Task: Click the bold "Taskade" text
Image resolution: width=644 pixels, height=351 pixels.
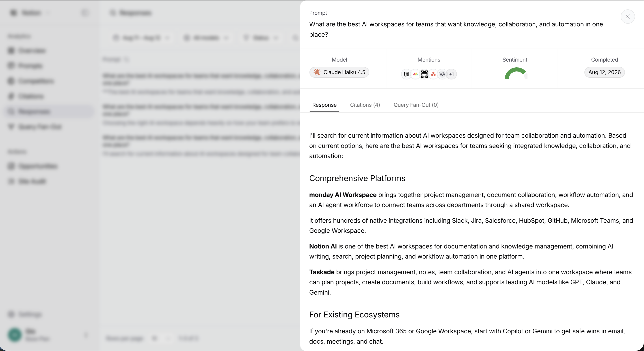Action: (x=322, y=272)
